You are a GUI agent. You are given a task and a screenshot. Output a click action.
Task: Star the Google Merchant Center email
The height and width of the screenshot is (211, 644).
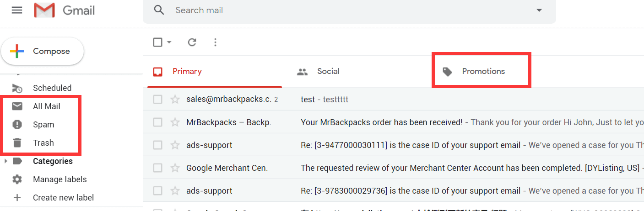(x=174, y=168)
